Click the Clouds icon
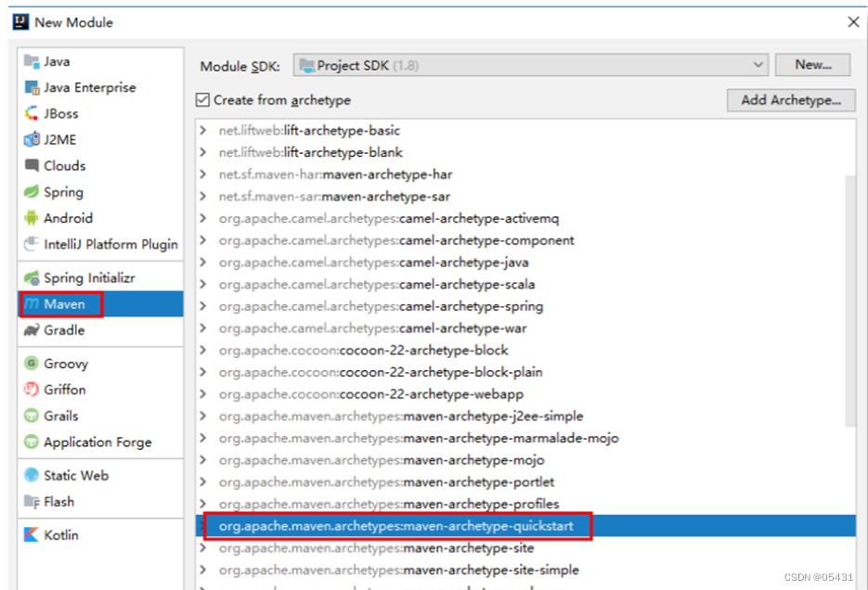This screenshot has width=868, height=590. point(32,165)
